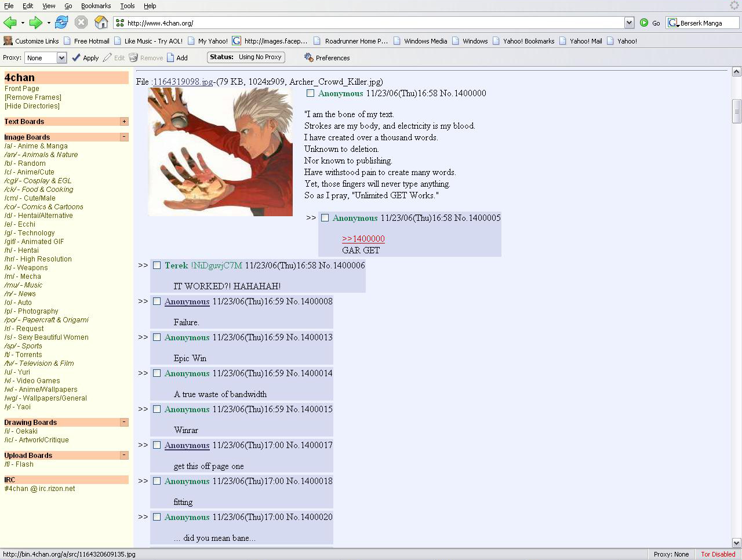Screen dimensions: 742x560
Task: Click the Front Page link
Action: point(22,89)
